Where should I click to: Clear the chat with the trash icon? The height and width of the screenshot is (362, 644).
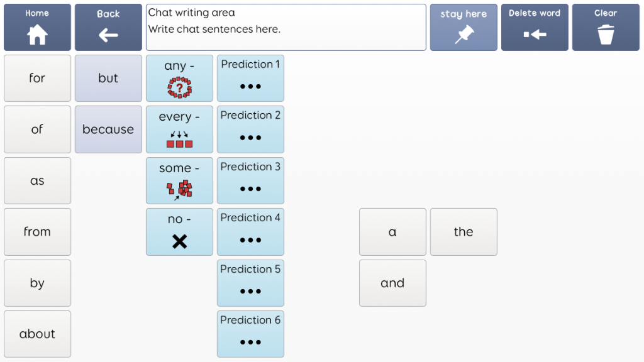pyautogui.click(x=606, y=28)
